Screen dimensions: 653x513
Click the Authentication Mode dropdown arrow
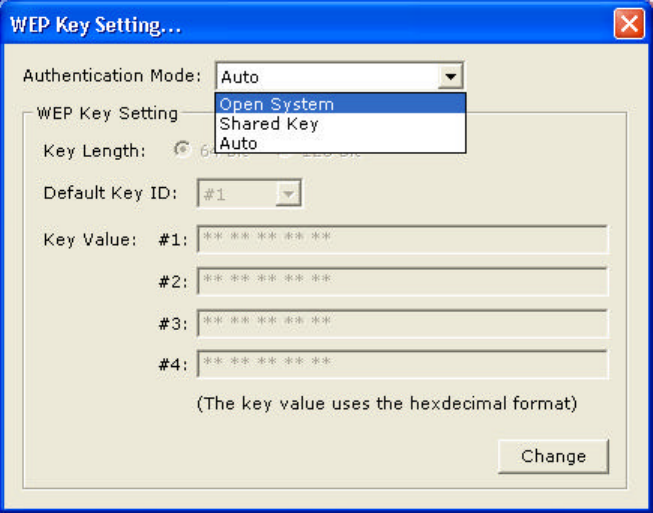pyautogui.click(x=452, y=76)
